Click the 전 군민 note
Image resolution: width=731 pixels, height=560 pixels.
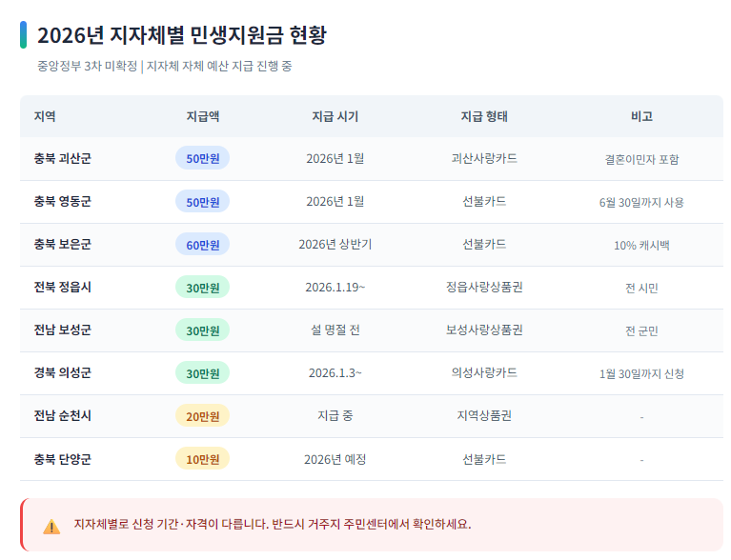coord(641,330)
